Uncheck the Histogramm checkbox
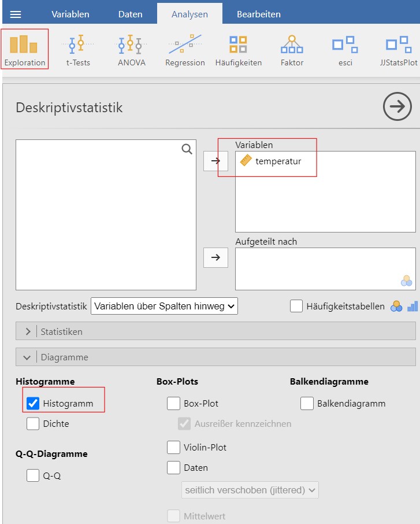Viewport: 420px width, 524px height. point(33,403)
